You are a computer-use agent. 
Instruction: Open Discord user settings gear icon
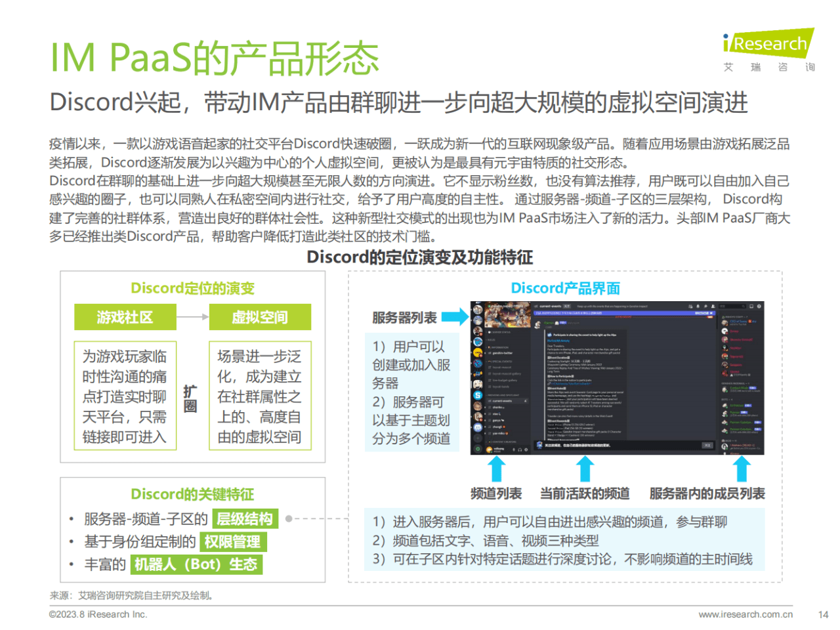tap(526, 450)
